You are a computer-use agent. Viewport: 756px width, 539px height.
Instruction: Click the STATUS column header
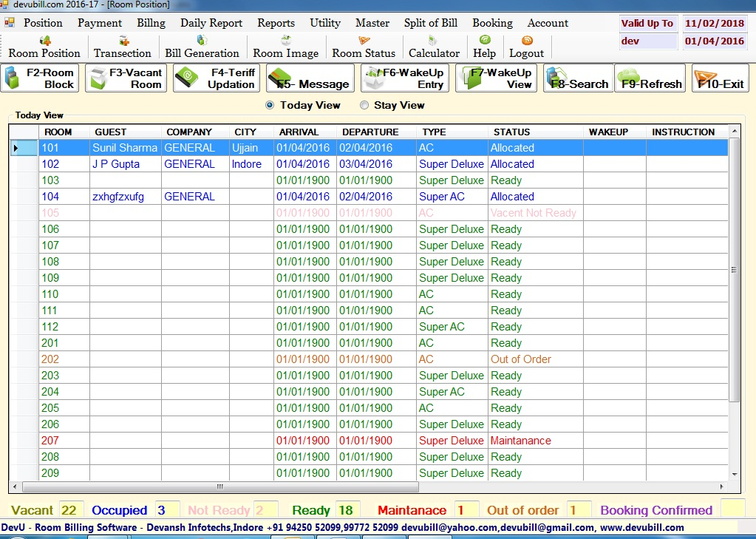511,132
